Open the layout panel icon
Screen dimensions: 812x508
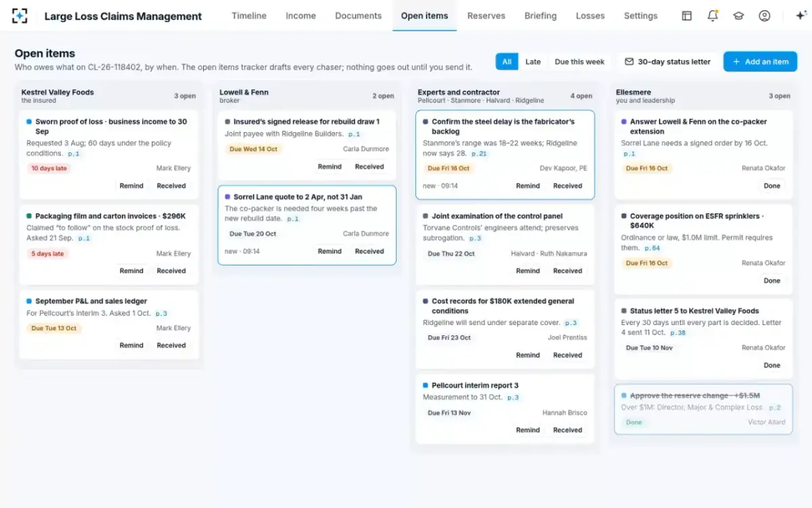[687, 16]
